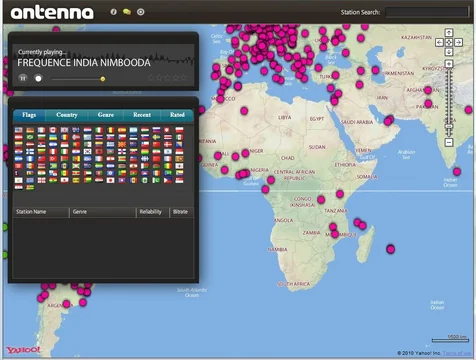
Task: Select the Netherlands flag
Action: [x=88, y=130]
